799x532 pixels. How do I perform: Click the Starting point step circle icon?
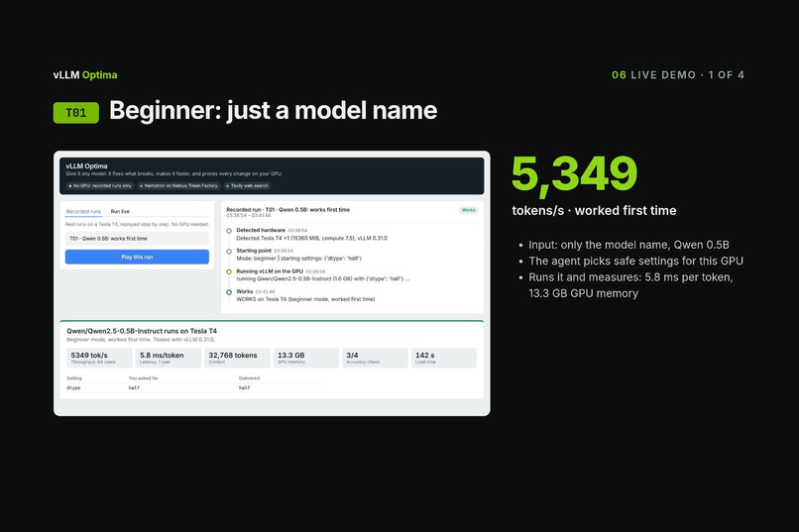pos(229,251)
